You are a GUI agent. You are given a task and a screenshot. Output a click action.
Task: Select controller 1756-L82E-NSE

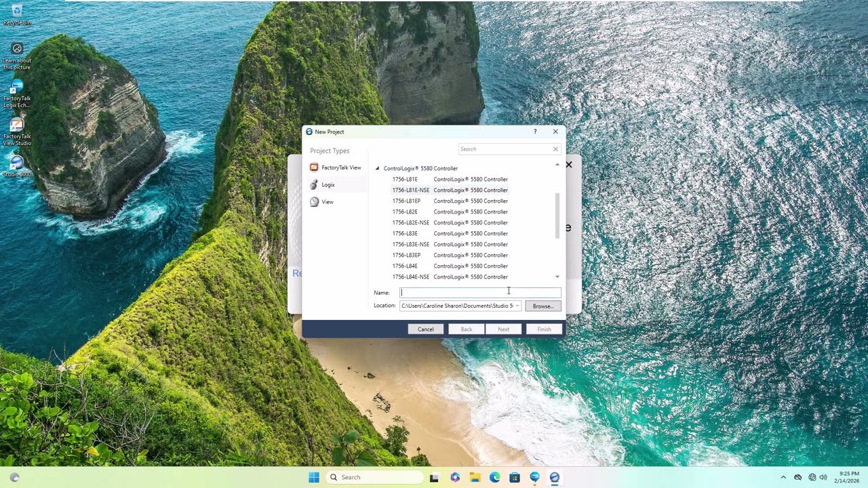point(450,222)
